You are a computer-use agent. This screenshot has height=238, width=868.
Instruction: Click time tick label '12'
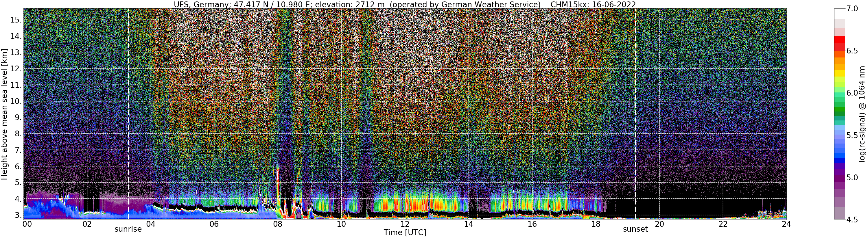pyautogui.click(x=405, y=224)
